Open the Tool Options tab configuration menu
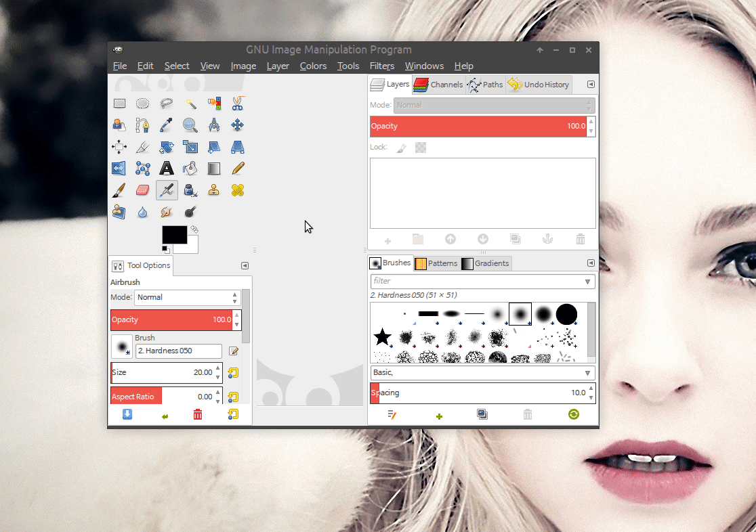Image resolution: width=756 pixels, height=532 pixels. click(245, 265)
